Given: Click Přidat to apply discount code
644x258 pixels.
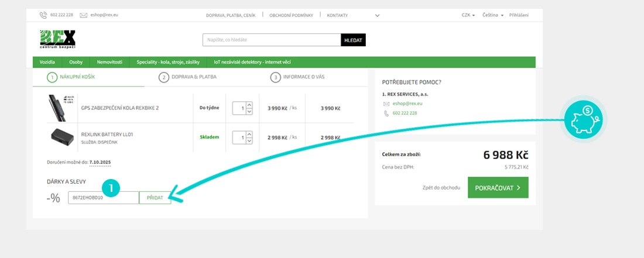Looking at the screenshot, I should (x=155, y=198).
